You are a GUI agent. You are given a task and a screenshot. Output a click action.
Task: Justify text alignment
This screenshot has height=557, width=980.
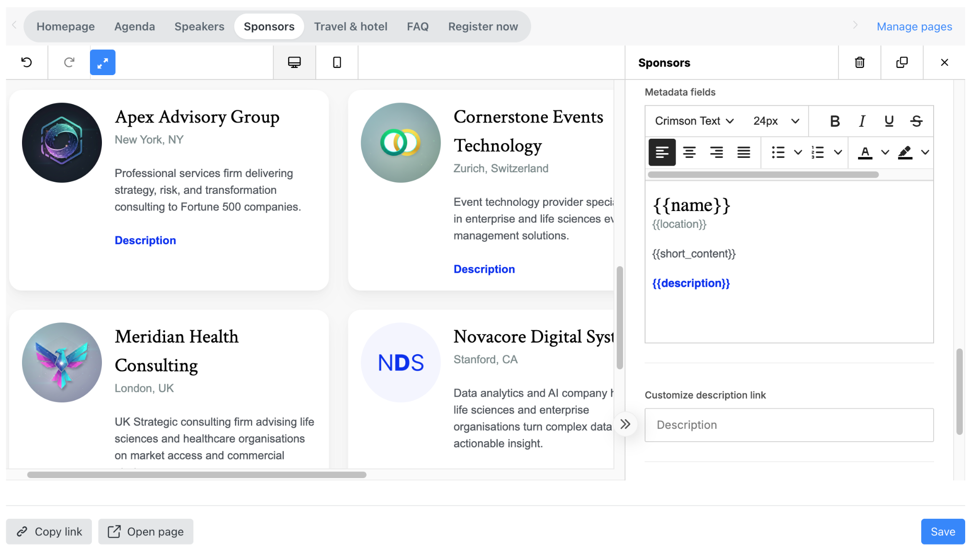point(744,152)
